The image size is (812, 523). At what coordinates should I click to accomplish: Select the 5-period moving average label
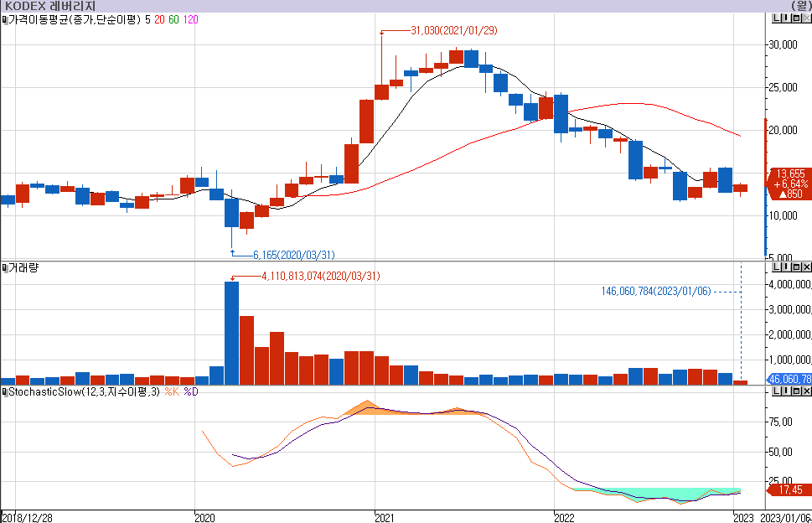[x=148, y=19]
